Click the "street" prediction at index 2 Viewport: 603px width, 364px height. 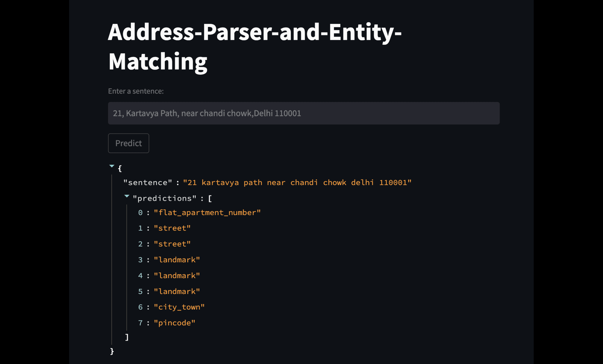172,244
